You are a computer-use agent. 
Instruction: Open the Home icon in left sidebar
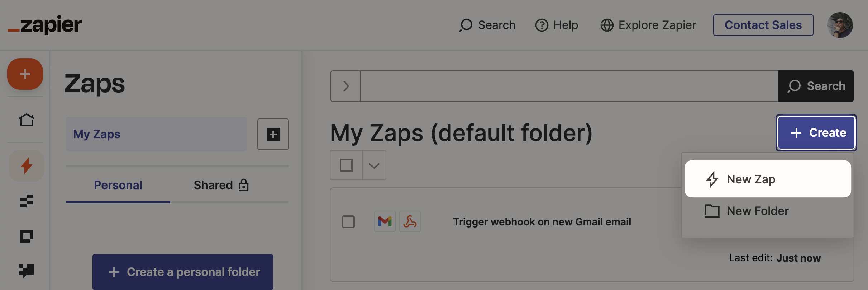(27, 120)
